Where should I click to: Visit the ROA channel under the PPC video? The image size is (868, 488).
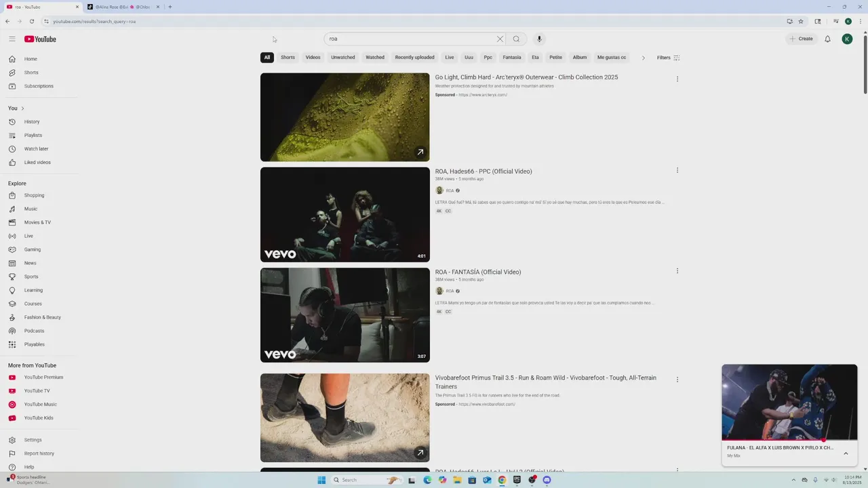click(x=450, y=190)
